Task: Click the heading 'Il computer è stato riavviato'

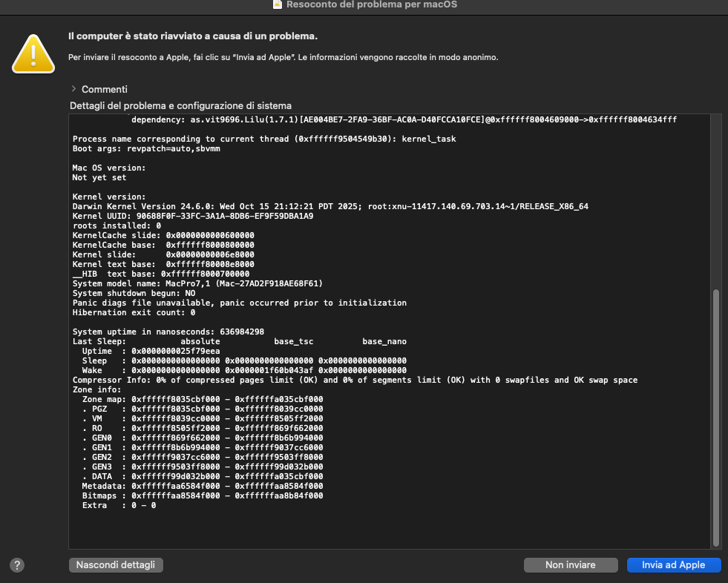Action: pos(193,36)
